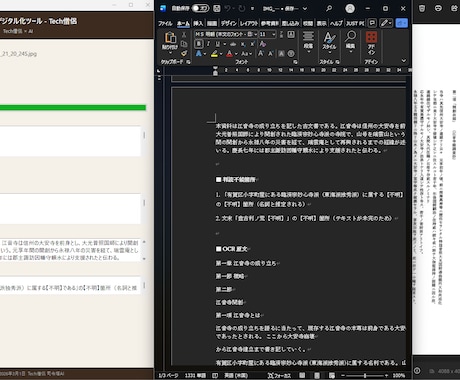This screenshot has height=380, width=460.
Task: Toggle Bold formatting
Action: (x=199, y=44)
